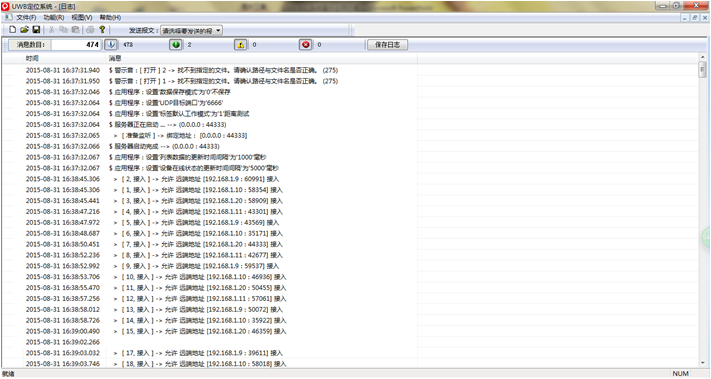
Task: Click the vertical scrollbar thumb in log list
Action: point(702,69)
